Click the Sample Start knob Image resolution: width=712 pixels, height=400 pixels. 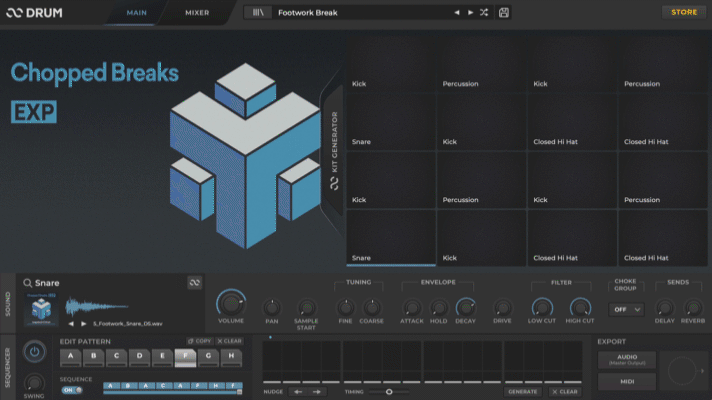(x=306, y=308)
